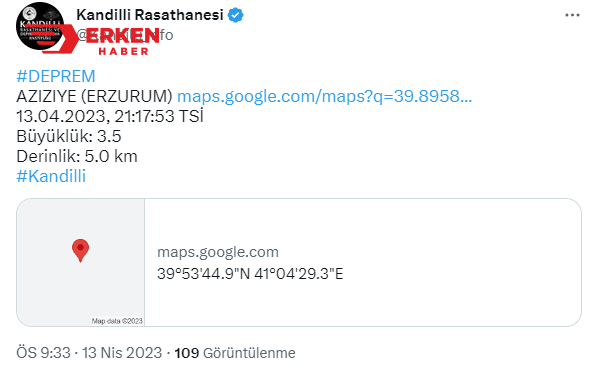This screenshot has height=371, width=597.
Task: Click the blue verified badge icon
Action: pyautogui.click(x=235, y=16)
